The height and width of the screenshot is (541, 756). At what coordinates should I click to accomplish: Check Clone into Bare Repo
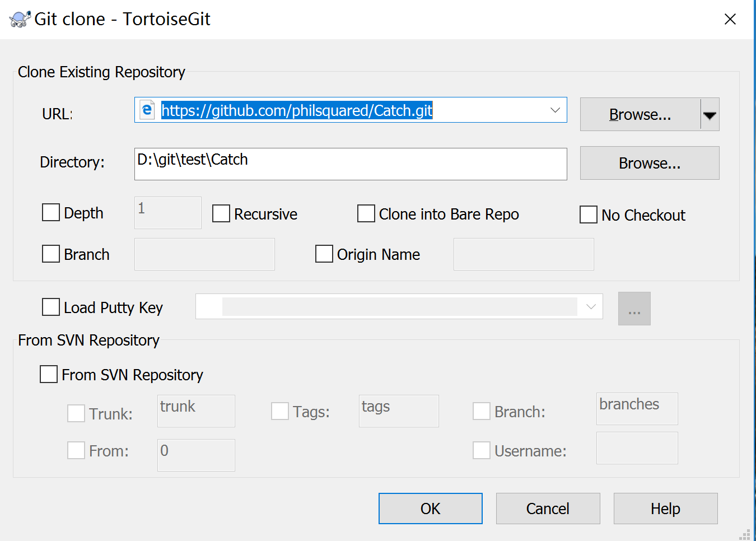click(x=366, y=213)
